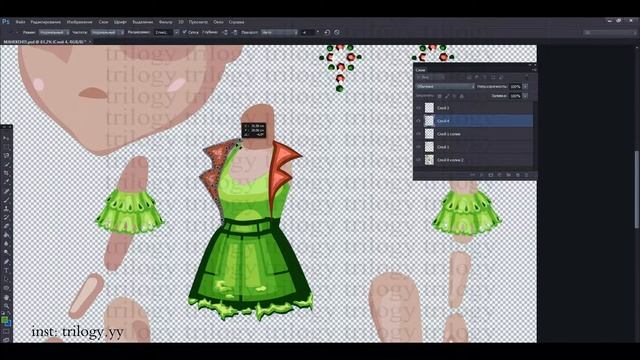Toggle lock all for the layer

(x=462, y=96)
